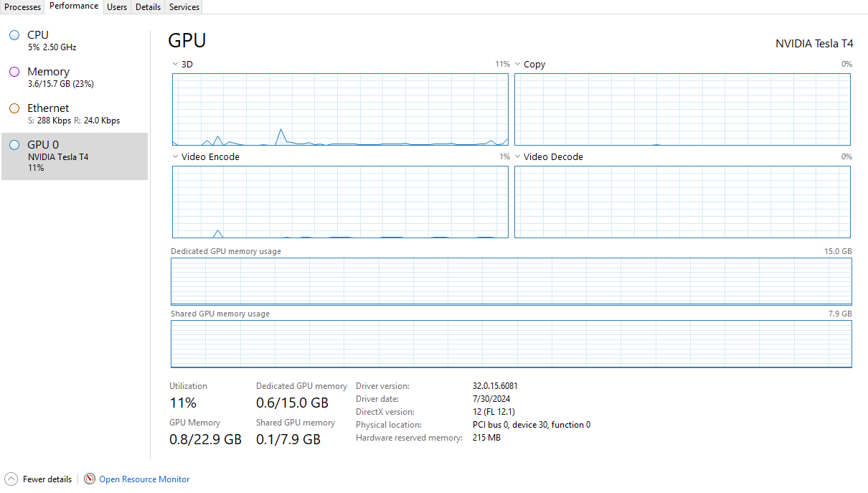Click the Video Encode graph
868x493 pixels.
click(340, 202)
